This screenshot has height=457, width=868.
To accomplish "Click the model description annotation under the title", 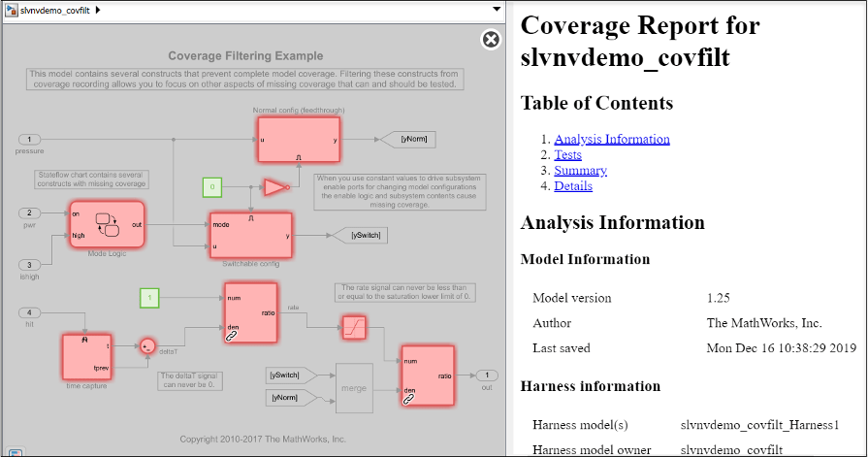I will (x=245, y=80).
